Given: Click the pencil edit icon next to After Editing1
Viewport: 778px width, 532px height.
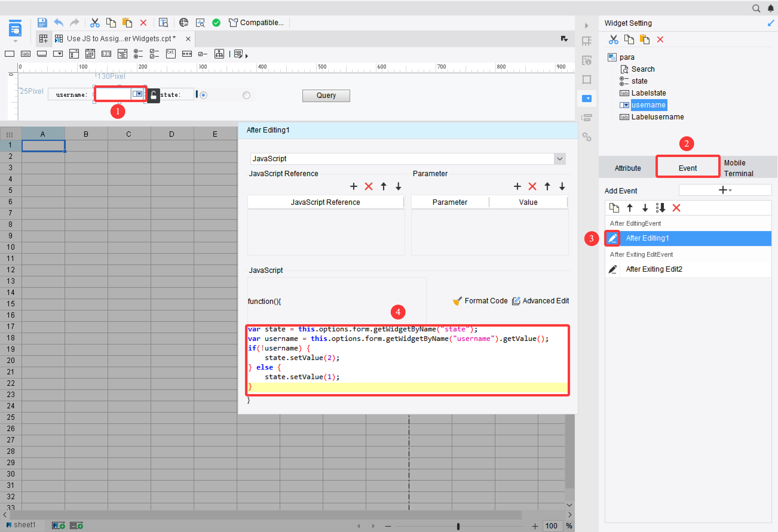Looking at the screenshot, I should tap(612, 238).
